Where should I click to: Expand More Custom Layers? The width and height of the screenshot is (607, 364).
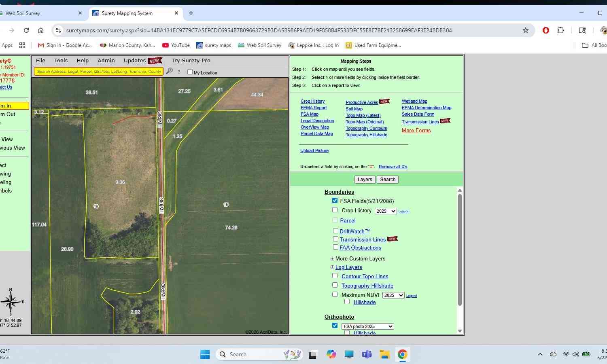tap(332, 259)
